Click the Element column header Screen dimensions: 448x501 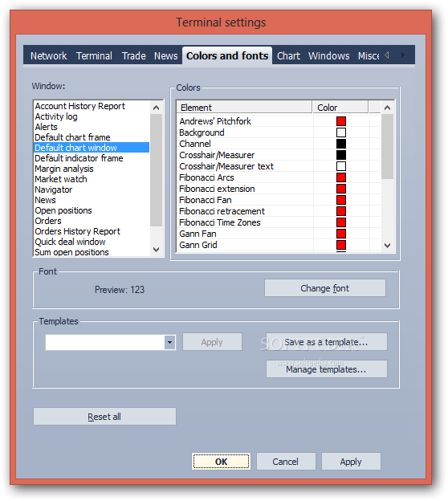click(244, 108)
